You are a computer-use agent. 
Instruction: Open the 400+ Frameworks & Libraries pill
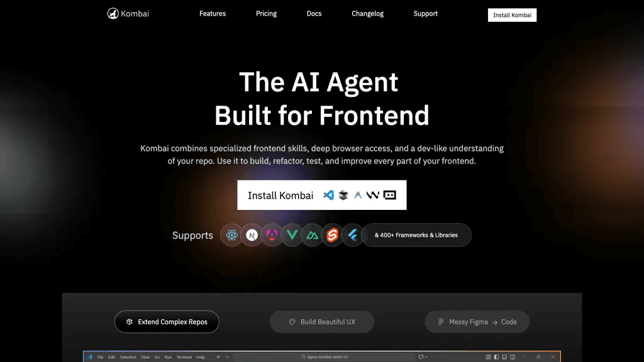(416, 235)
